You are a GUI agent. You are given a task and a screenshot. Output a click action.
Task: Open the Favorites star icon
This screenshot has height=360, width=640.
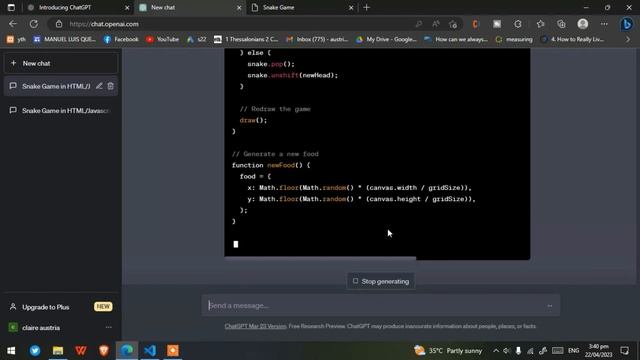540,24
